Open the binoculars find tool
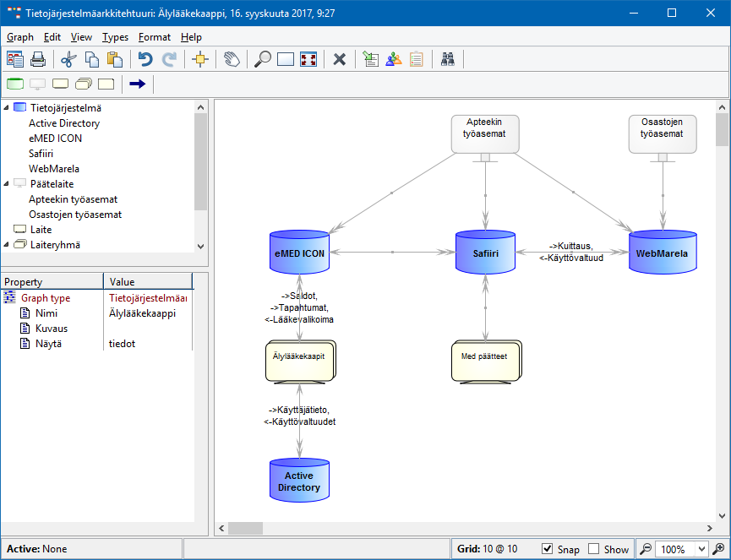Screen dimensions: 731x560 pos(448,59)
